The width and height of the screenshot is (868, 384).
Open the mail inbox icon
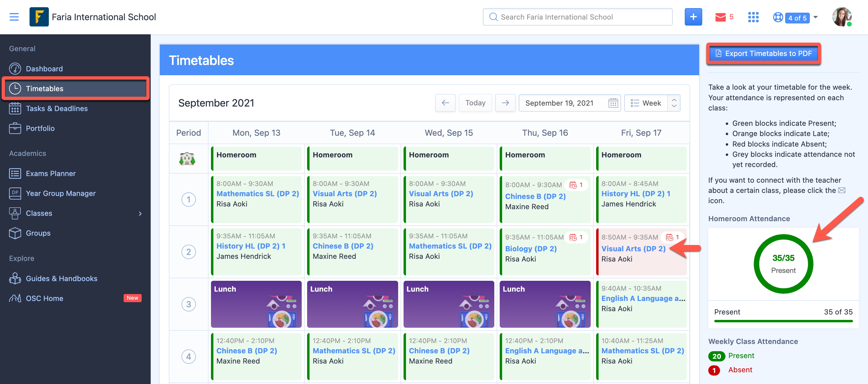tap(720, 17)
